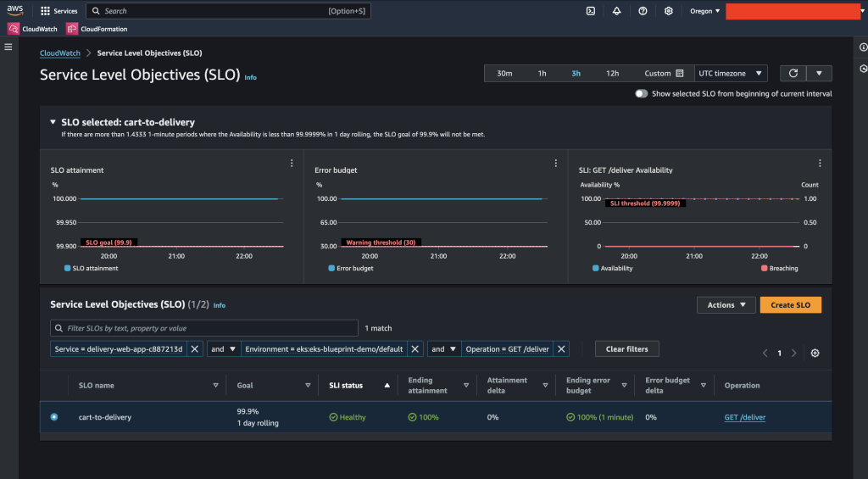Select the cart-to-delivery radio button
This screenshot has width=868, height=479.
[x=54, y=417]
